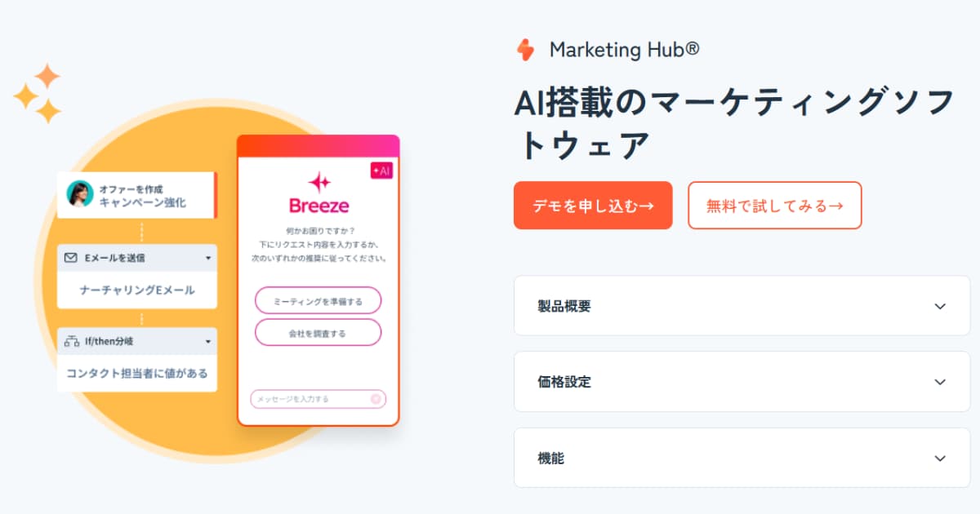Select the ミーティングを準備する suggestion
Viewport: 980px width, 514px height.
click(318, 300)
